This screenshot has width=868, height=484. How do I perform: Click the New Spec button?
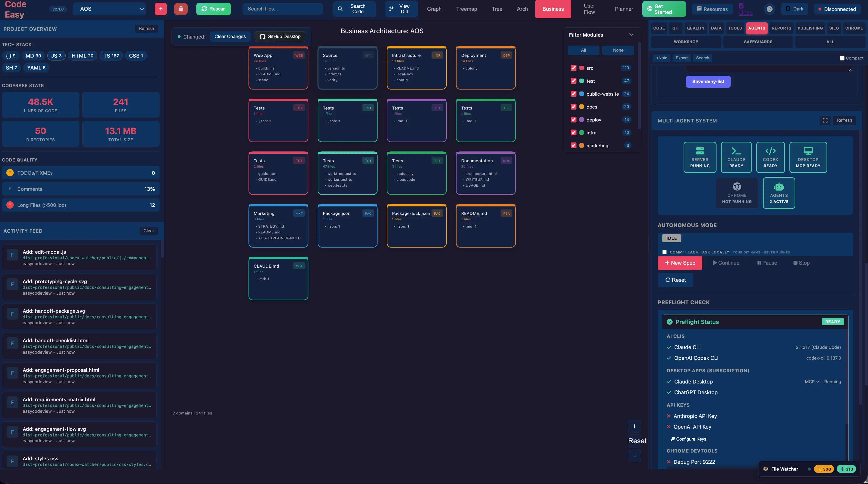[x=680, y=263]
